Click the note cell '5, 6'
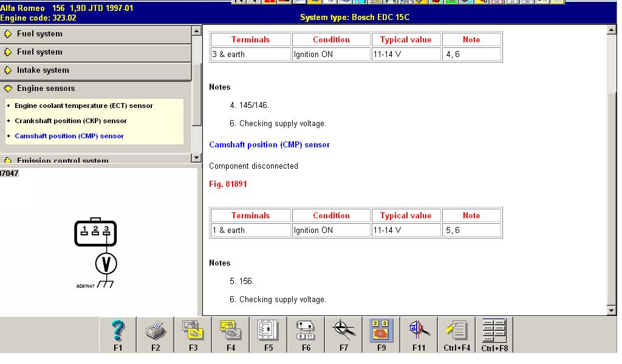 [471, 230]
